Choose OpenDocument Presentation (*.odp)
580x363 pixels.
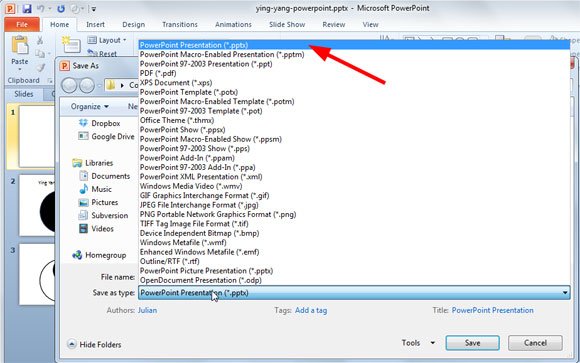[354, 280]
